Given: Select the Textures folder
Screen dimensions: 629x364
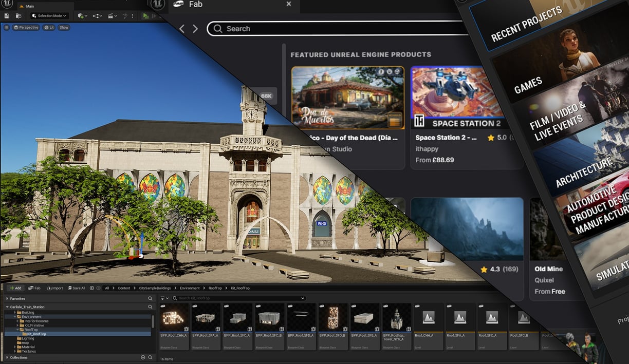Looking at the screenshot, I should pyautogui.click(x=26, y=351).
